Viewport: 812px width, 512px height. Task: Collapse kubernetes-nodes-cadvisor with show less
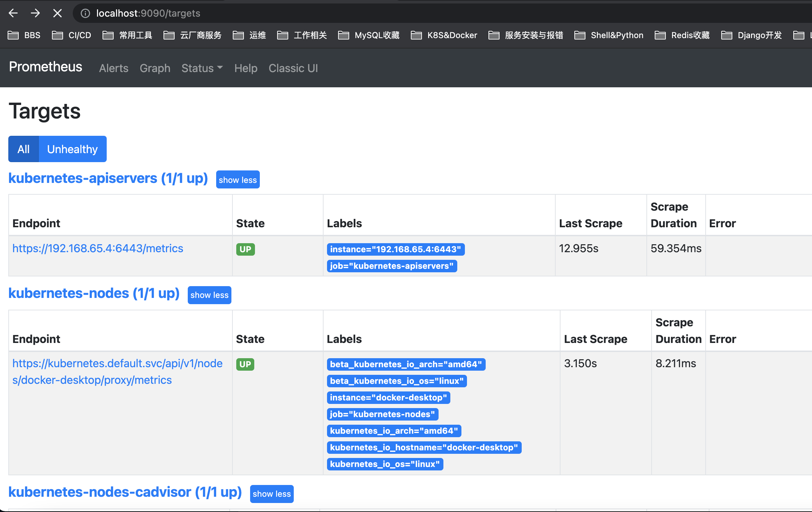pyautogui.click(x=272, y=494)
